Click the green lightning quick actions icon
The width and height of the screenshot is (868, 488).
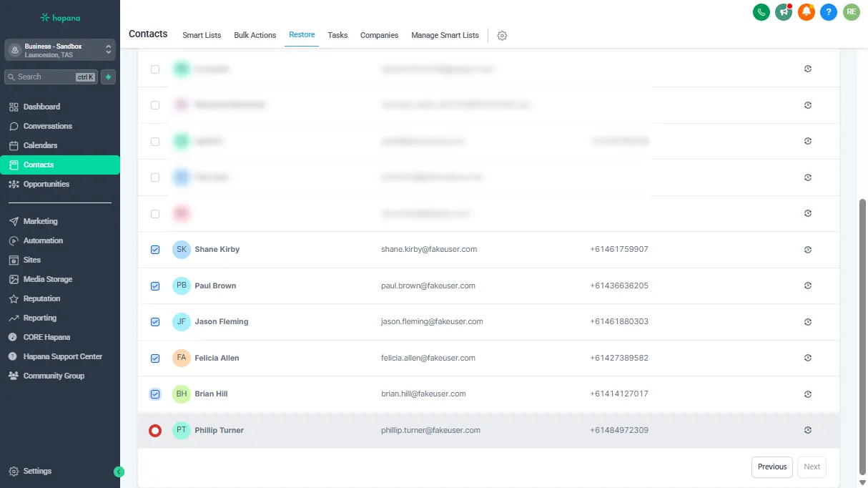coord(108,77)
